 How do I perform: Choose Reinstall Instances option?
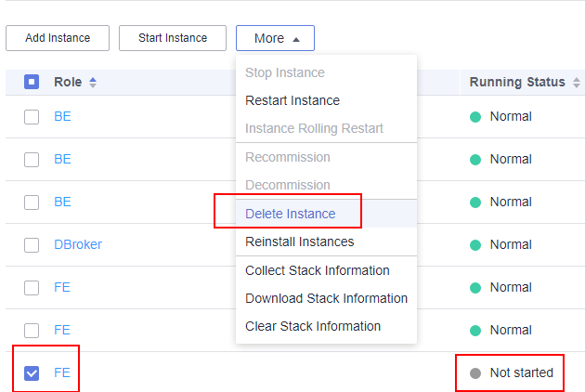pos(299,242)
